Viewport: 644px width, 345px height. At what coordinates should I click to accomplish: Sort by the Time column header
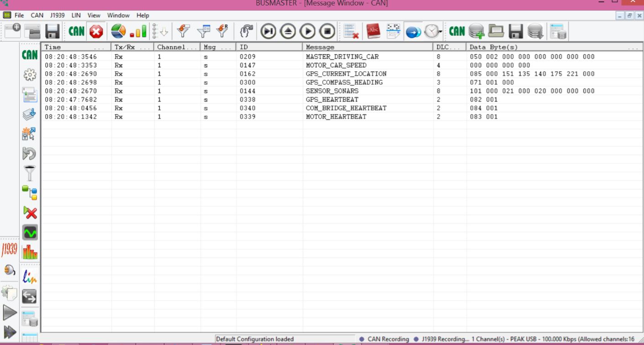click(x=76, y=47)
